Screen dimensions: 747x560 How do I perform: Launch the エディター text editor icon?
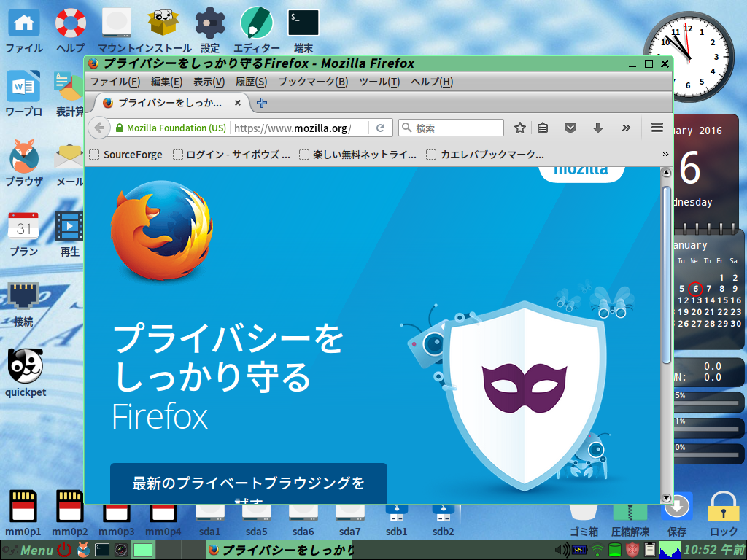(256, 23)
